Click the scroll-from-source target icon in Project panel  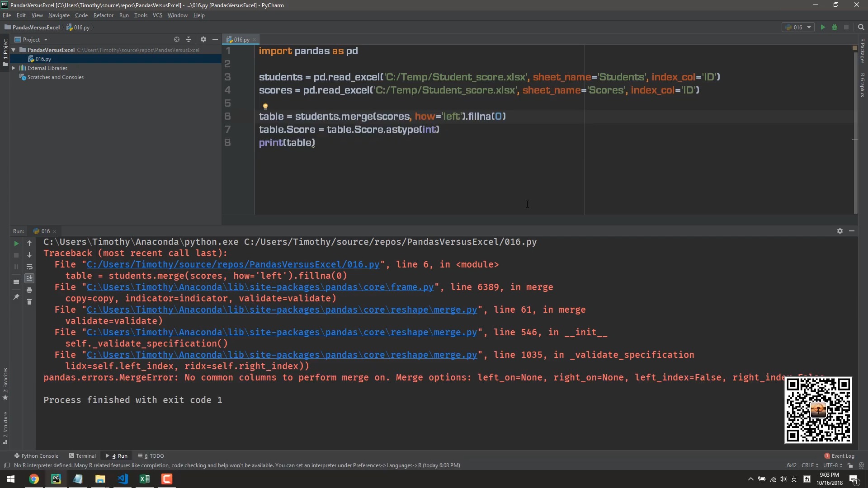(177, 39)
